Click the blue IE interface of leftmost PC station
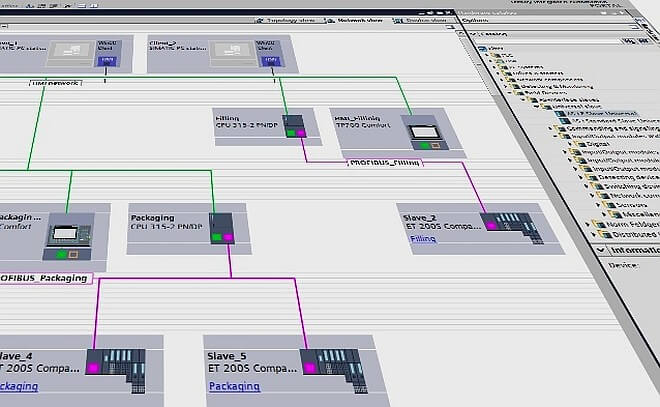660x407 pixels. pyautogui.click(x=107, y=61)
